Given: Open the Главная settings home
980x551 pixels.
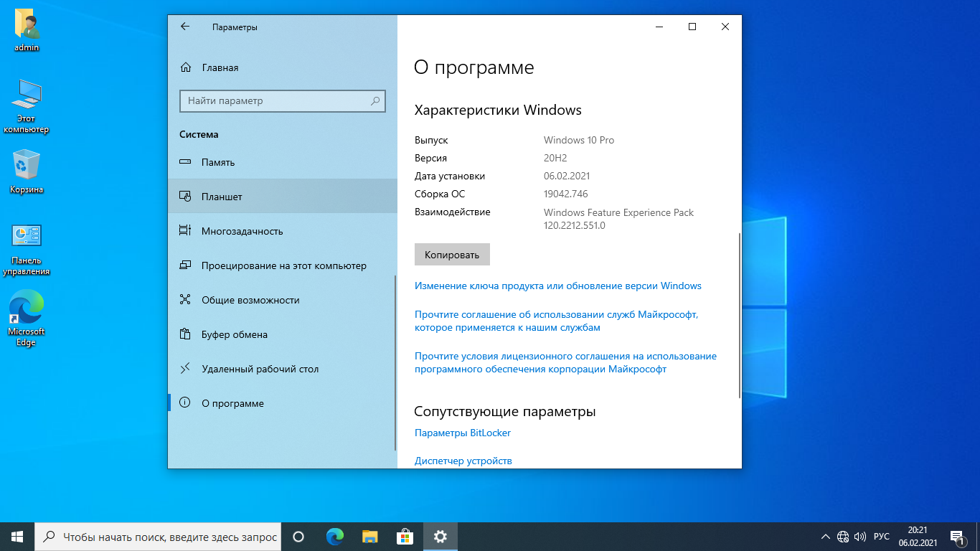Looking at the screenshot, I should tap(282, 67).
